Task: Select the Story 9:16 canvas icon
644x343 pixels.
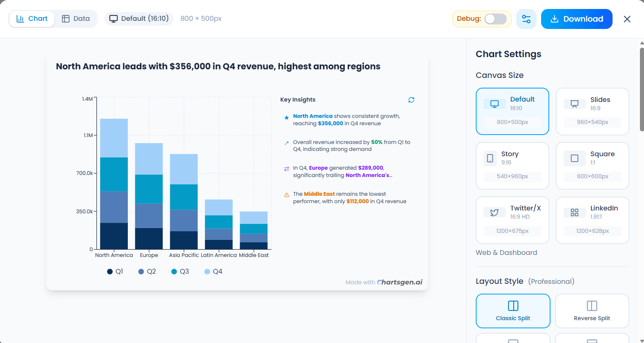Action: click(x=490, y=158)
